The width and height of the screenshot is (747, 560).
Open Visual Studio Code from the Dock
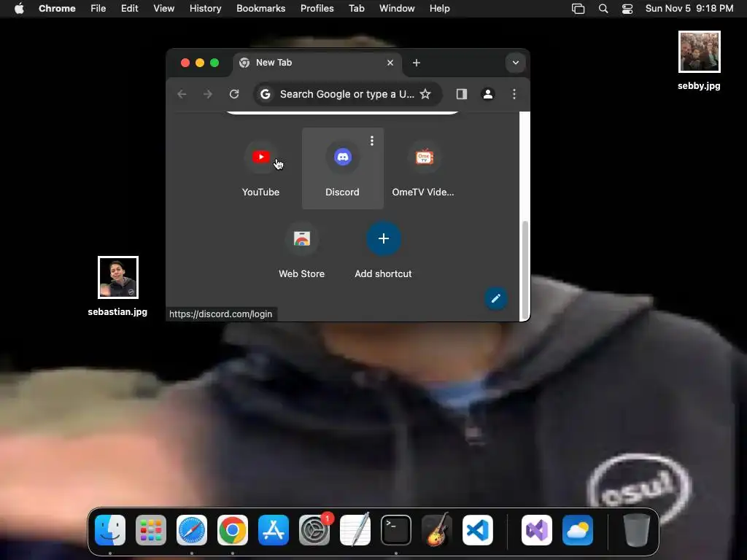tap(478, 530)
